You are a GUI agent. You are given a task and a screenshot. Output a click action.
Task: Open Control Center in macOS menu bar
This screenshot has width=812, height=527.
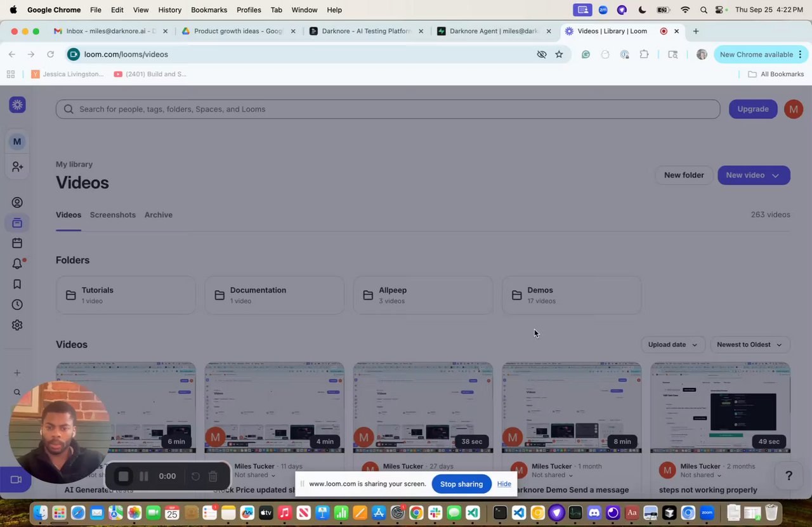720,10
